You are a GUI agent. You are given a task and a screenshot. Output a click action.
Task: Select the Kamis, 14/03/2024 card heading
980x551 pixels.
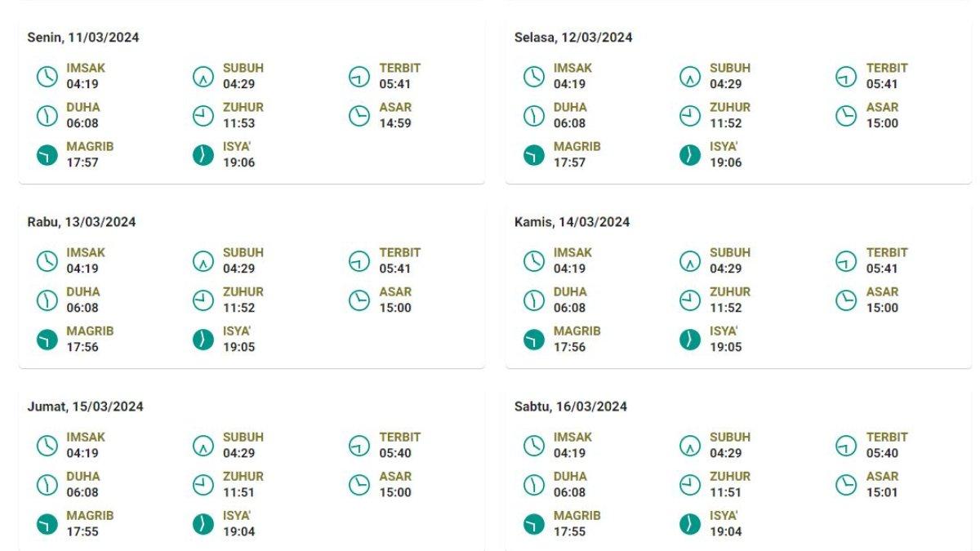coord(572,222)
